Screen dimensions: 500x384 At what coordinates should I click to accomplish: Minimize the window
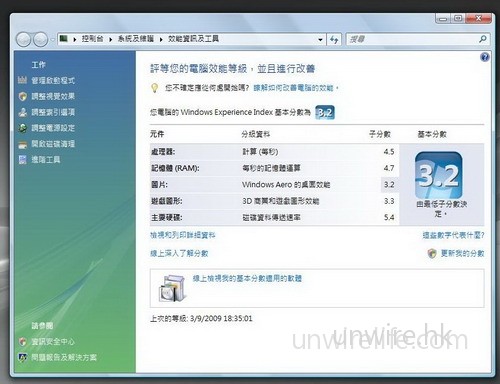coord(443,19)
